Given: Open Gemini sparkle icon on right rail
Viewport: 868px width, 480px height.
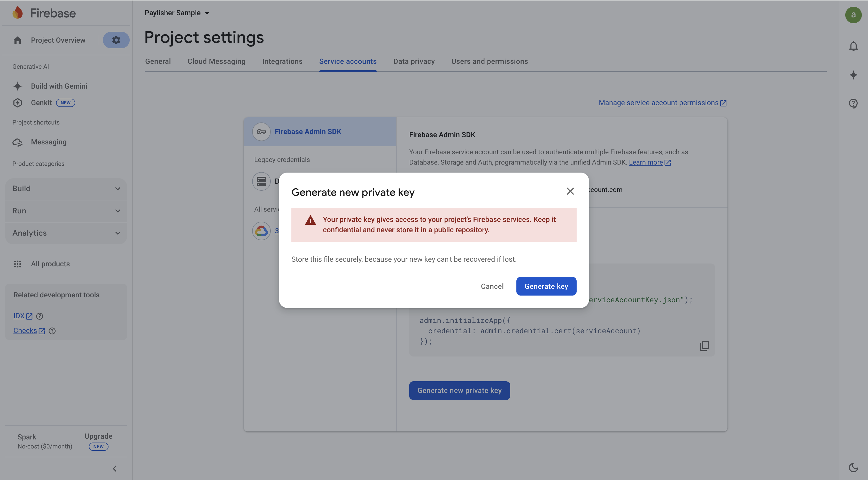Looking at the screenshot, I should click(853, 75).
